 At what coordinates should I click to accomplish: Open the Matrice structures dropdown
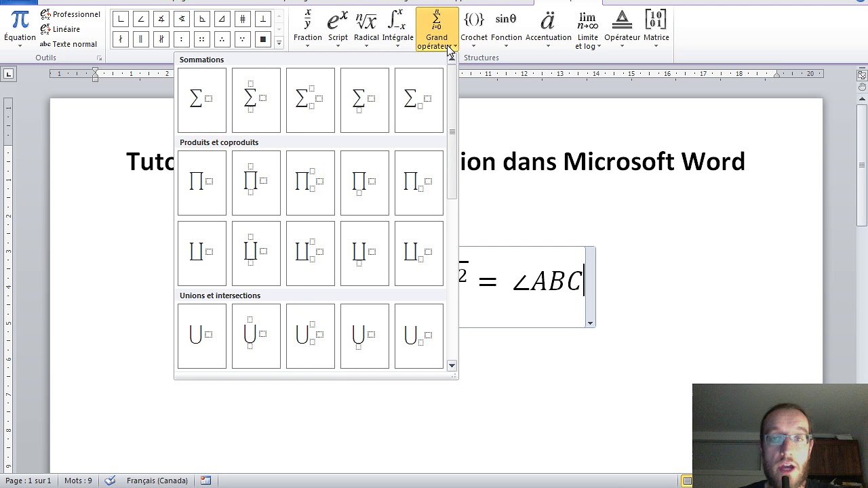(x=656, y=30)
